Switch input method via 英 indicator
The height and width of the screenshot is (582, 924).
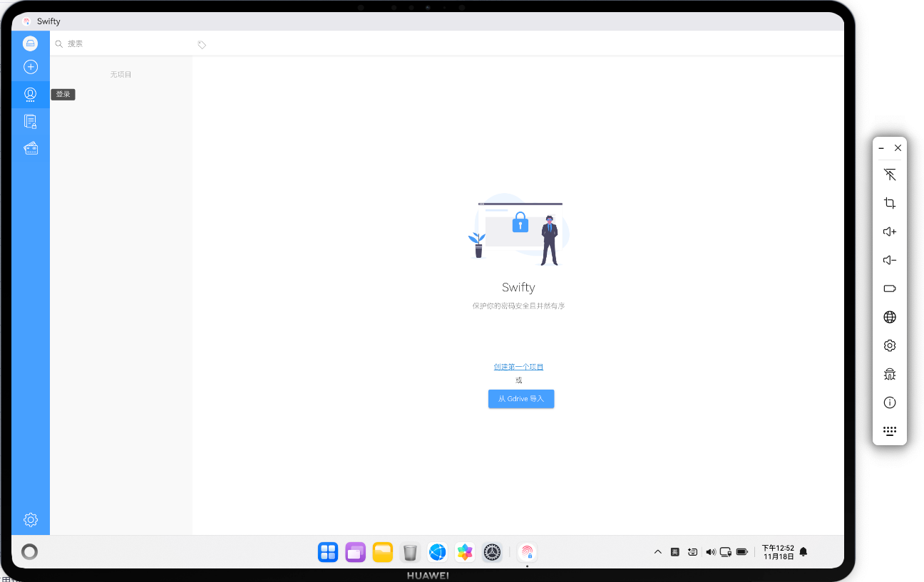click(x=675, y=551)
